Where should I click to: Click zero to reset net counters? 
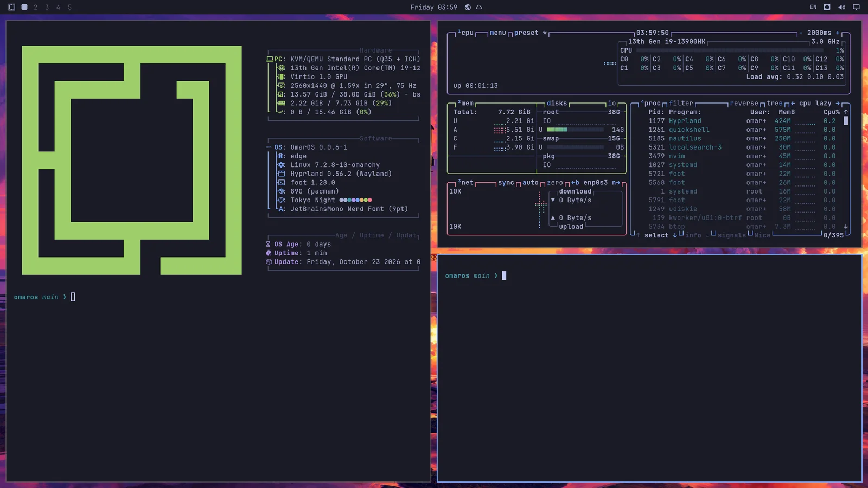coord(555,183)
